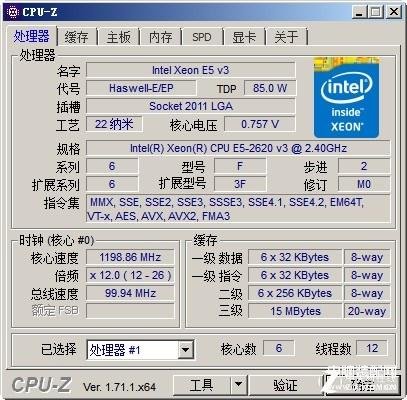Image resolution: width=407 pixels, height=400 pixels.
Task: Open the 内存 tab
Action: [x=161, y=37]
